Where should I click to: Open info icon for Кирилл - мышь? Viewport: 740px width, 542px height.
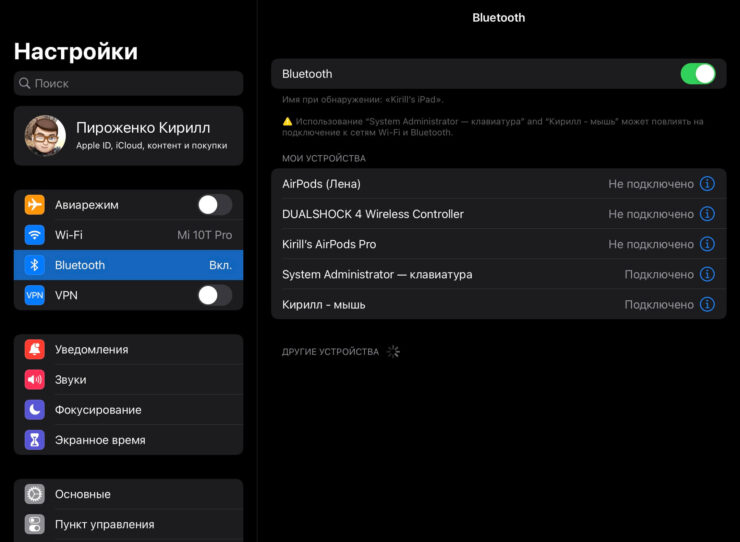pos(707,304)
